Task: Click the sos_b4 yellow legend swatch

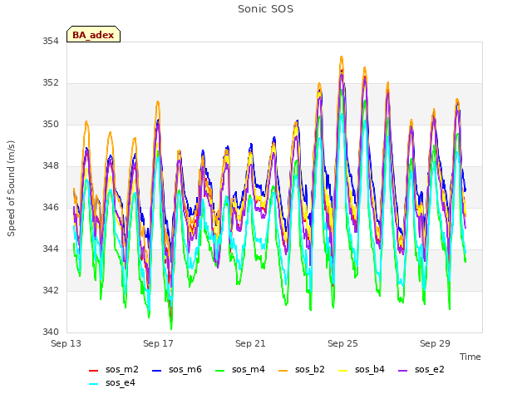Action: 343,371
